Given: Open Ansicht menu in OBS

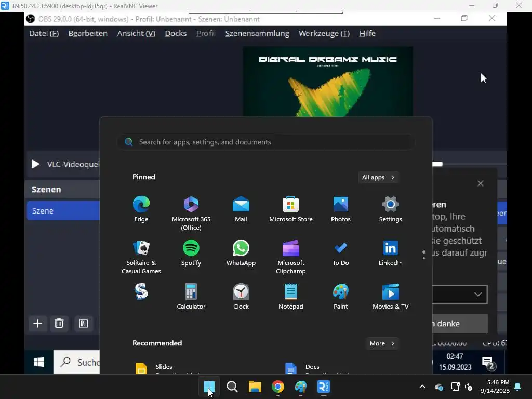Looking at the screenshot, I should click(136, 34).
